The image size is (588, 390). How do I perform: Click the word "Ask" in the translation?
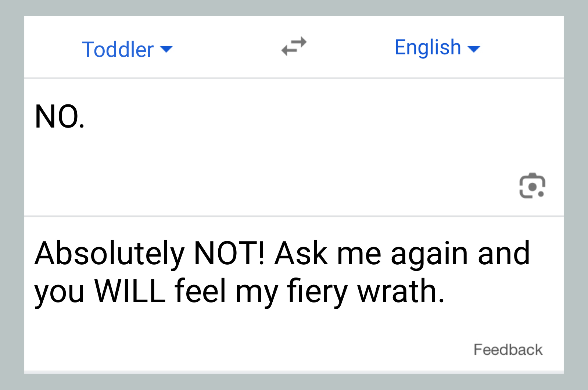[x=301, y=253]
